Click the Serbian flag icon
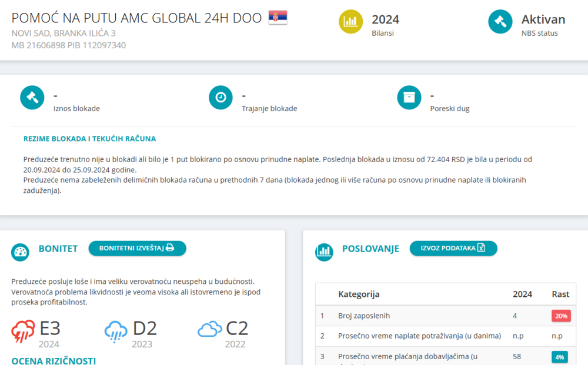588x365 pixels. coord(278,18)
